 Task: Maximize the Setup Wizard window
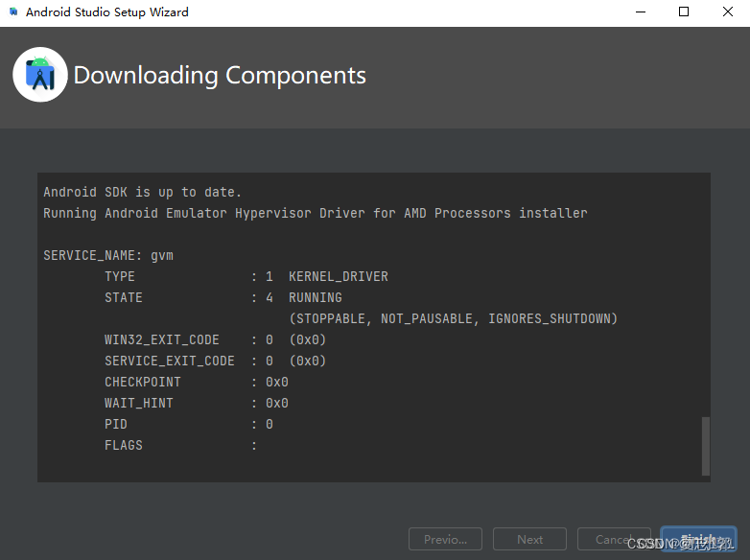tap(684, 12)
